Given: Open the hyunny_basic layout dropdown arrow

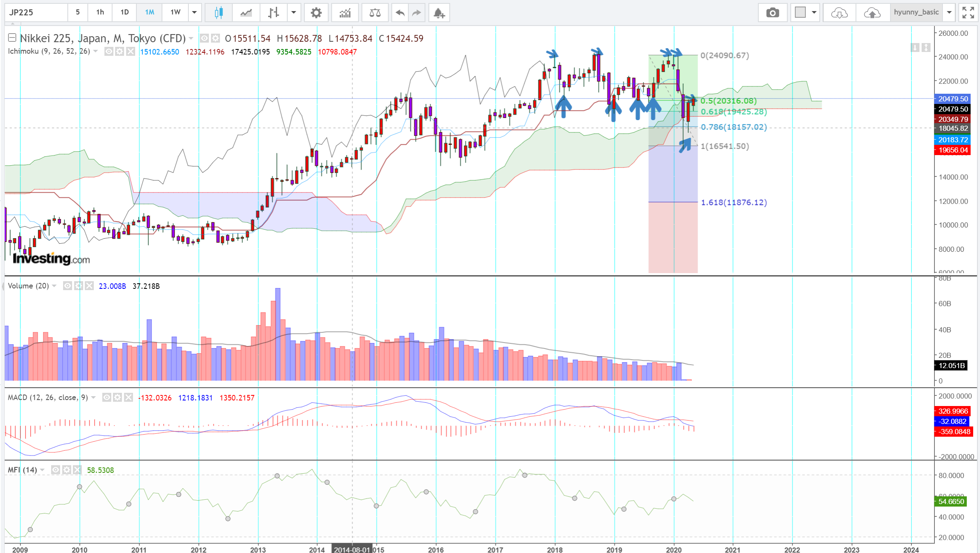Looking at the screenshot, I should coord(949,12).
